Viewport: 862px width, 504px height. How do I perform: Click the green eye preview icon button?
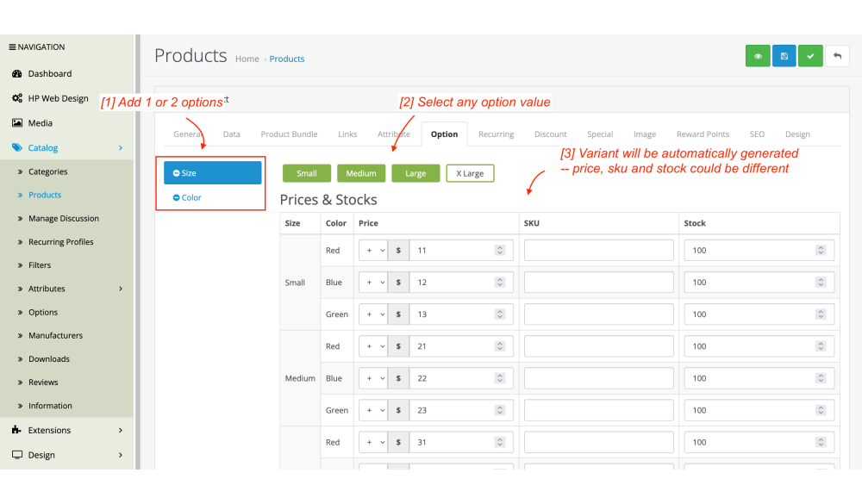[758, 56]
